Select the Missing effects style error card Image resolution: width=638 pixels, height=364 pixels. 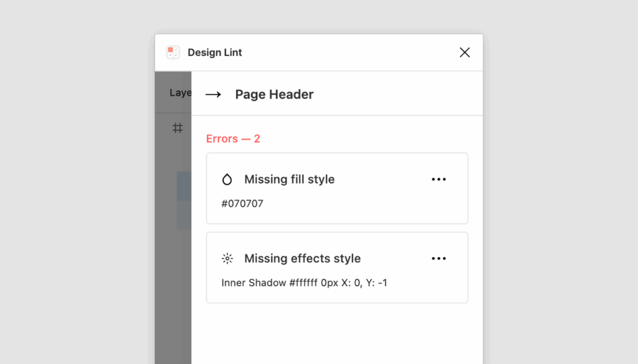pos(337,268)
